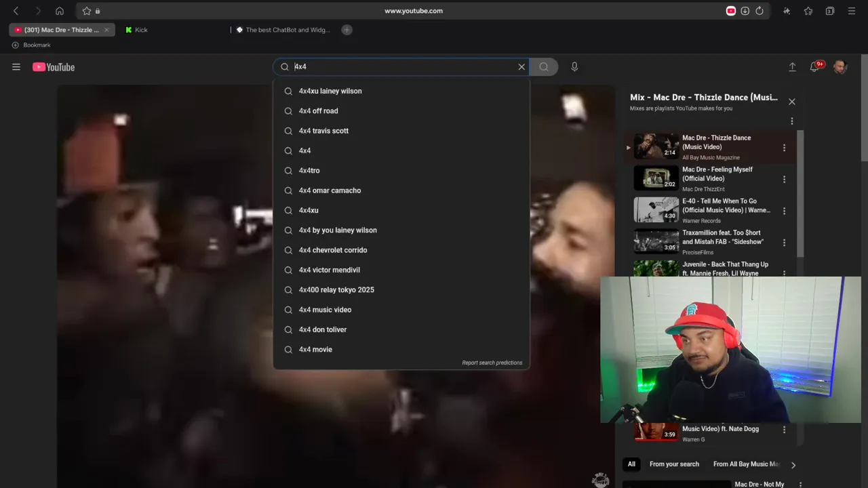Open the Mix Mac Dre playlist title

click(704, 98)
